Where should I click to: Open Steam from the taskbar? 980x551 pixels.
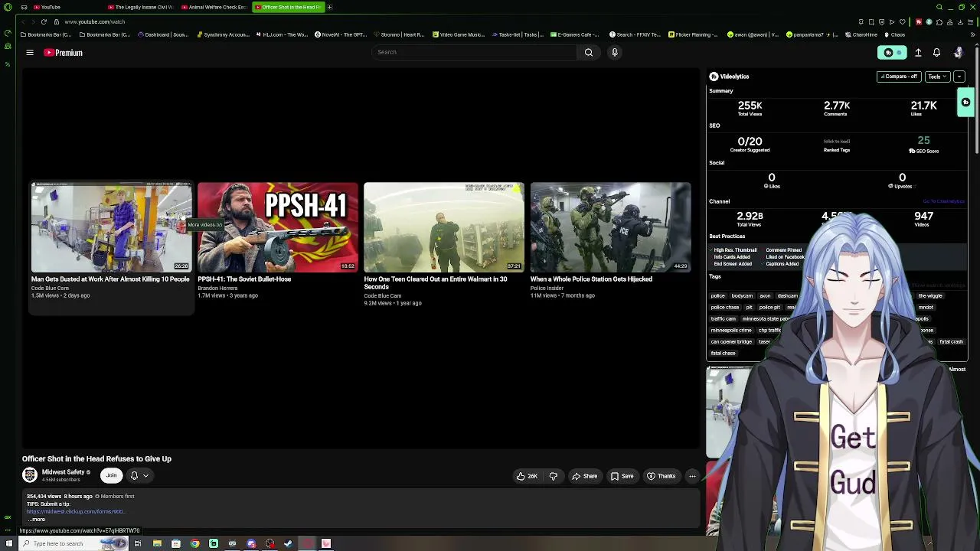point(289,543)
